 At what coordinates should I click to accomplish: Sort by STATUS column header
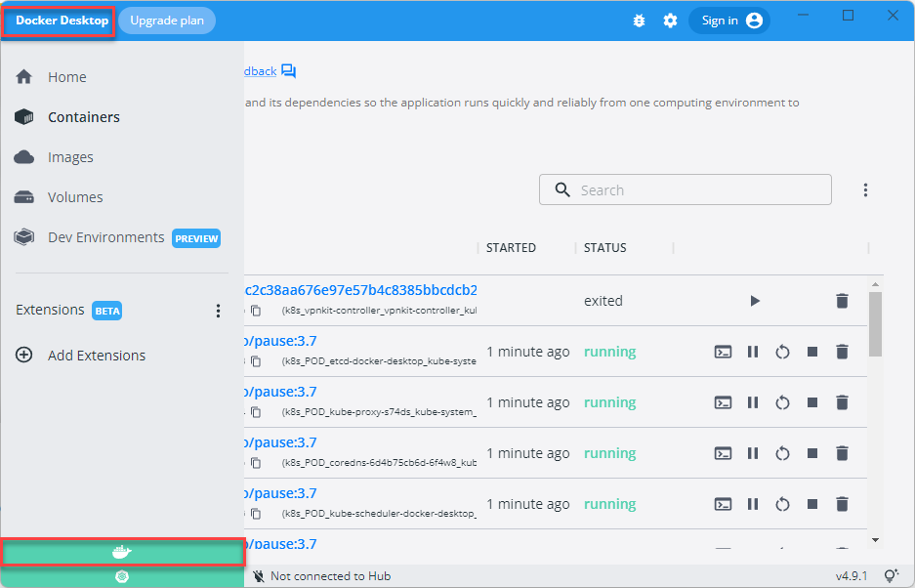(605, 247)
